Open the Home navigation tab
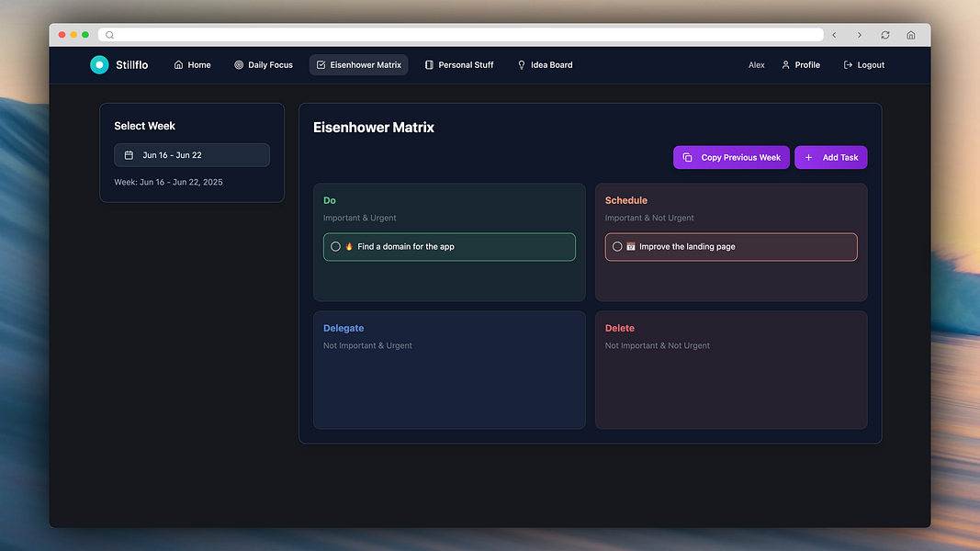 193,65
